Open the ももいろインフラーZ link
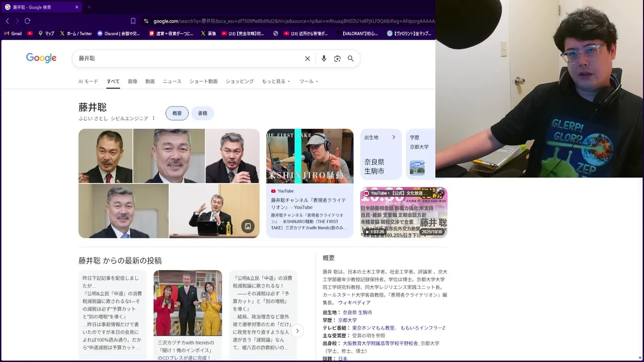 coord(423,328)
